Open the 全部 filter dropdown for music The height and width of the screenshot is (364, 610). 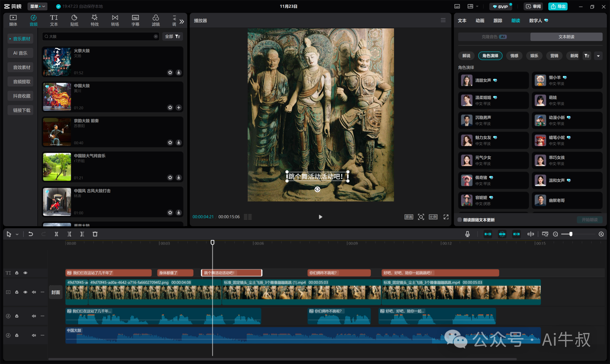coord(172,36)
